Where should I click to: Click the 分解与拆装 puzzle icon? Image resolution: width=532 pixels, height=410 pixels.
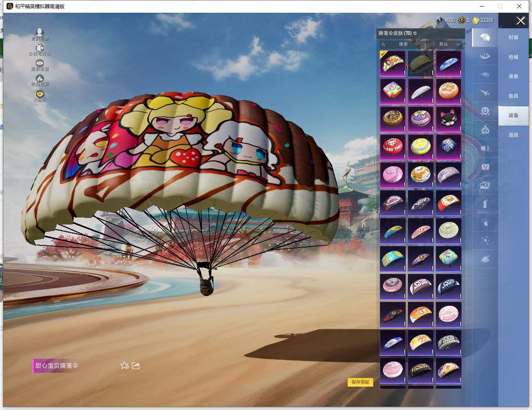pyautogui.click(x=40, y=48)
